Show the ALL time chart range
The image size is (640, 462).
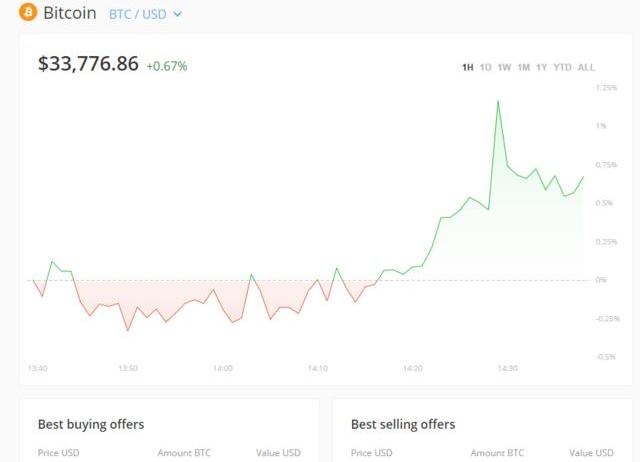click(586, 68)
